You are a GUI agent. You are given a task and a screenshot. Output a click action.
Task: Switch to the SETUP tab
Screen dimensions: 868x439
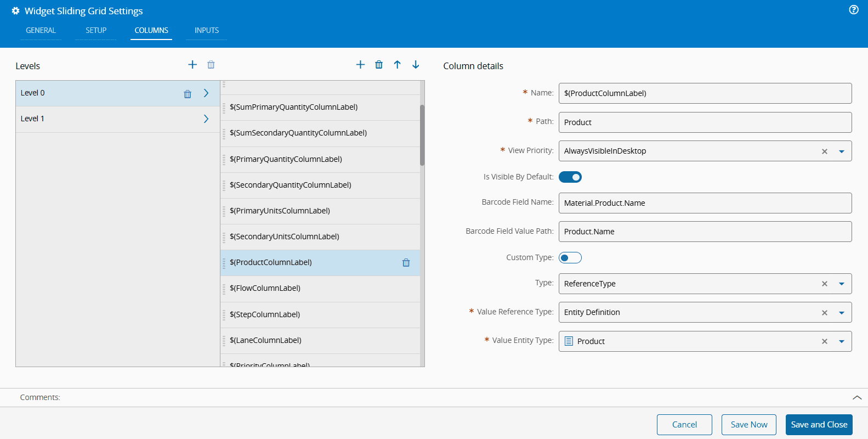96,31
